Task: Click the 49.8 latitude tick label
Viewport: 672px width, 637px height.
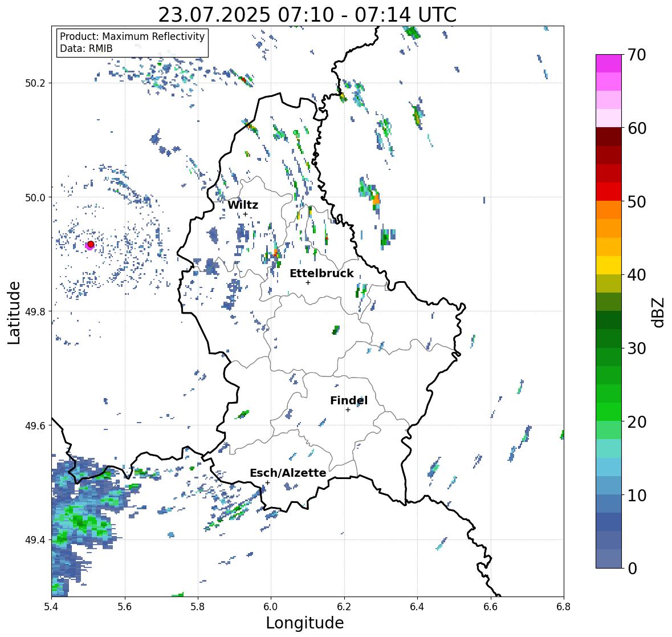Action: coord(35,311)
